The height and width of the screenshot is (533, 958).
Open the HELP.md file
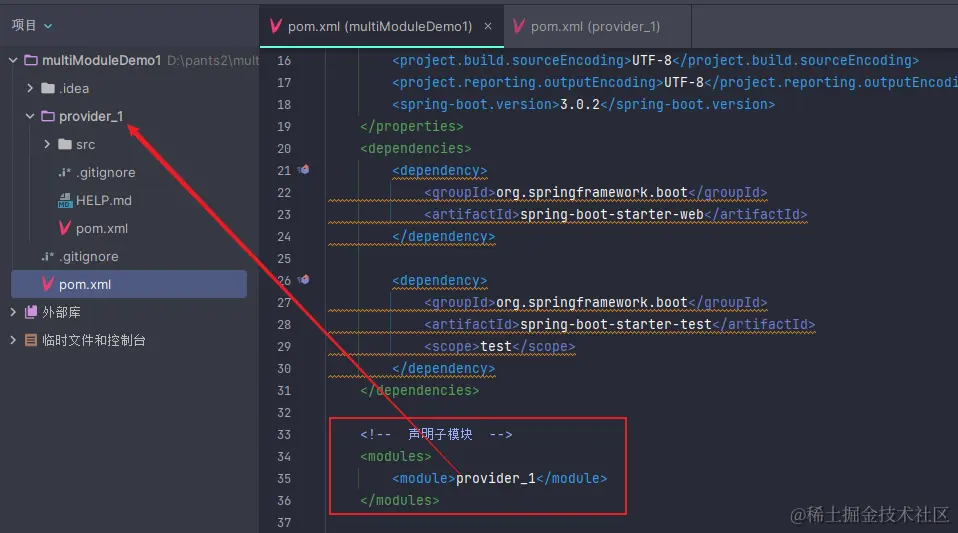coord(104,200)
